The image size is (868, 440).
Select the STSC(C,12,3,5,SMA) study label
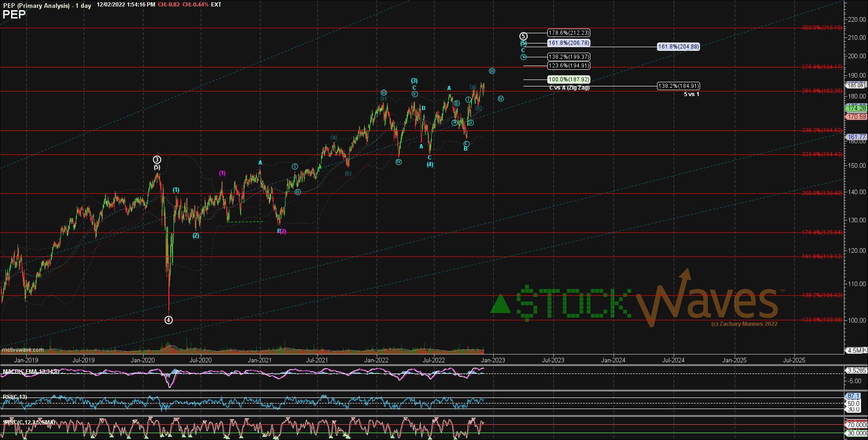coord(29,422)
